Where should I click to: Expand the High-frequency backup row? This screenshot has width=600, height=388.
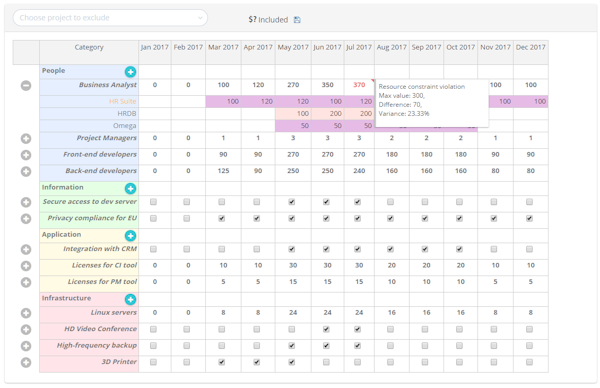[26, 346]
